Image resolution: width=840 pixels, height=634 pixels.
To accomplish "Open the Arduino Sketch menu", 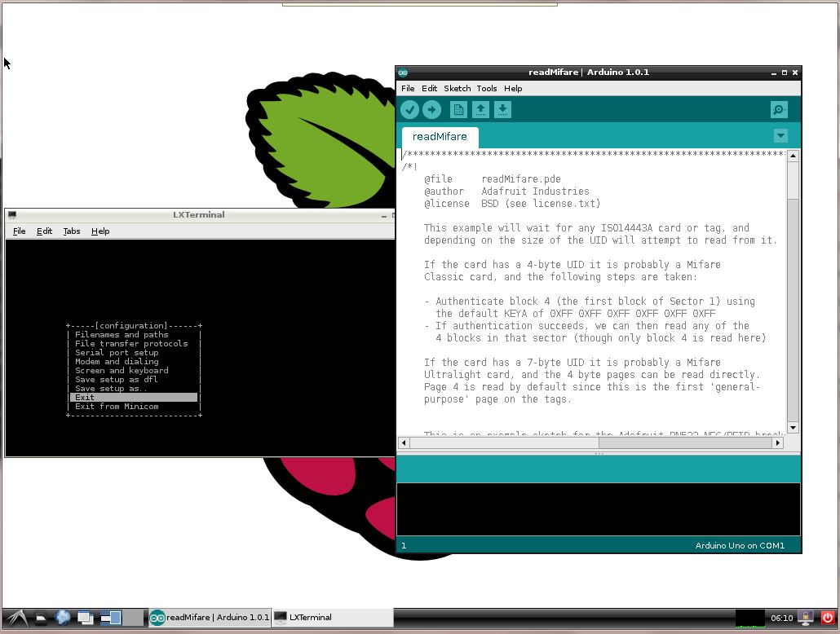I will pos(457,88).
